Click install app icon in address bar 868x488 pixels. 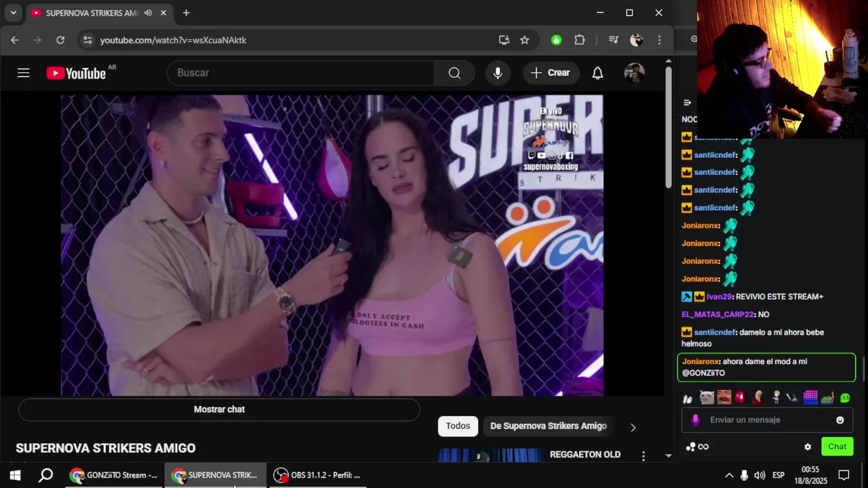click(504, 40)
